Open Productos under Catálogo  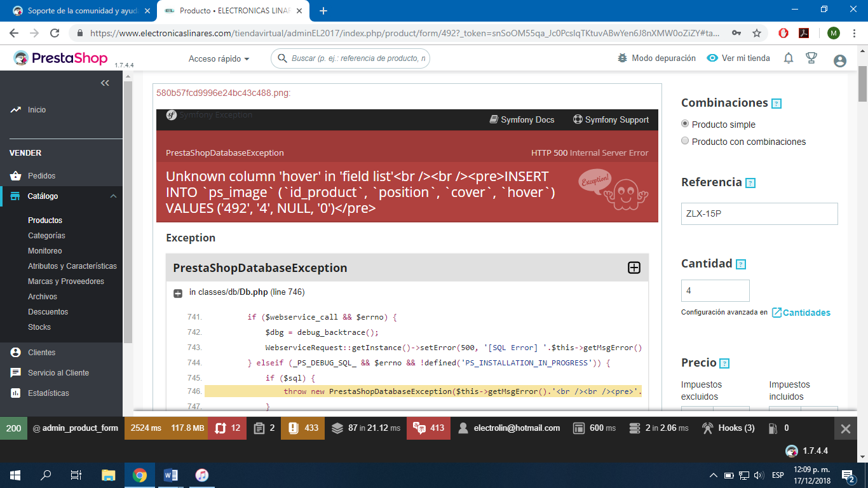[x=45, y=220]
